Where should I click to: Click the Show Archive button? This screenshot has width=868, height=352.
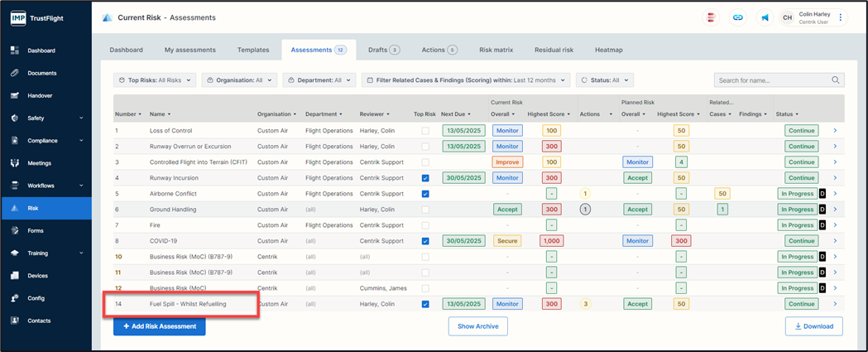click(477, 326)
